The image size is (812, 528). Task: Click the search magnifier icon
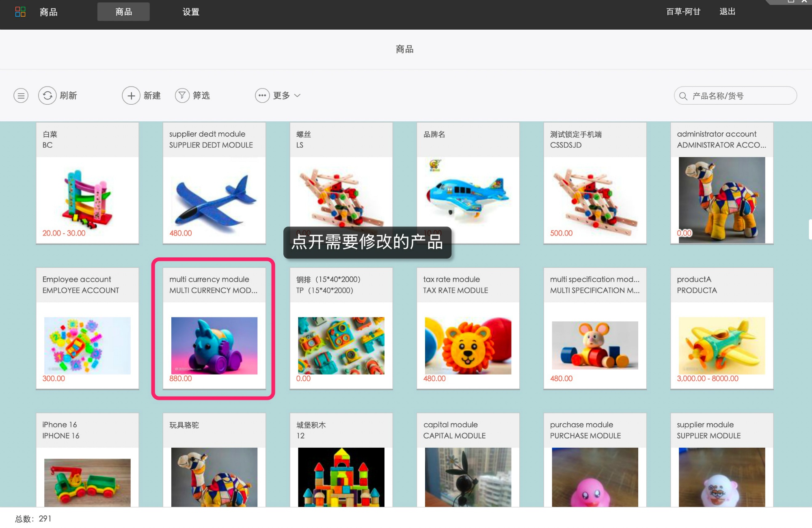click(x=683, y=96)
